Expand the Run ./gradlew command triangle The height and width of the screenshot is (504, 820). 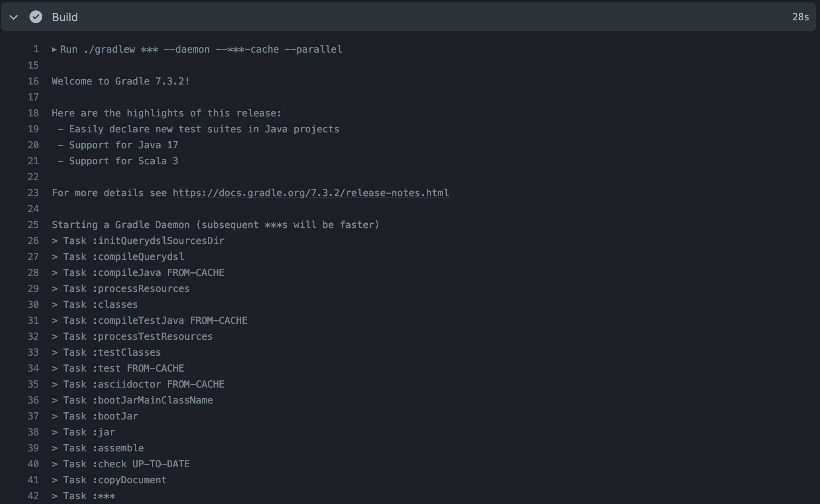[54, 49]
